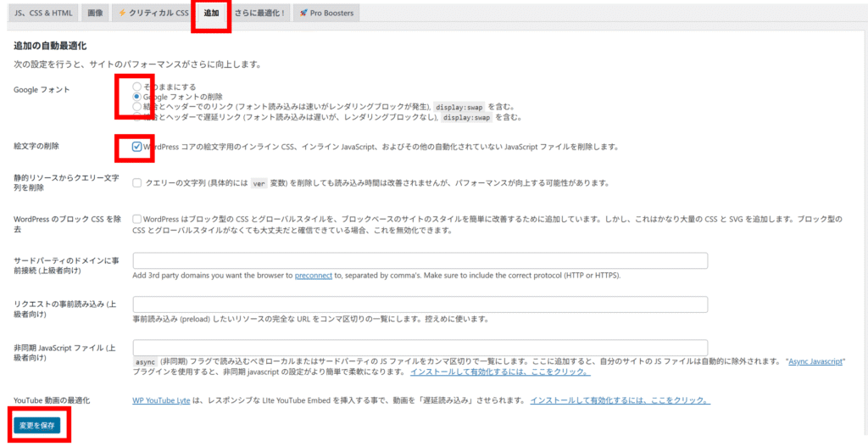This screenshot has width=868, height=447.
Task: Open the WP YouTube Lyte link
Action: 161,400
